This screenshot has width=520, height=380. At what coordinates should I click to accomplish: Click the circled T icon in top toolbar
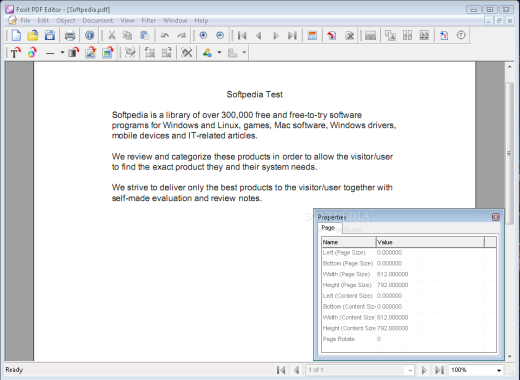pyautogui.click(x=461, y=35)
